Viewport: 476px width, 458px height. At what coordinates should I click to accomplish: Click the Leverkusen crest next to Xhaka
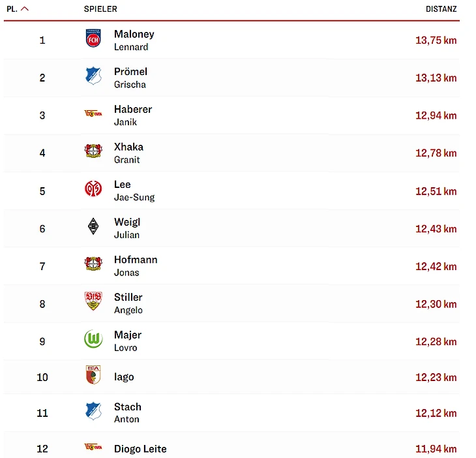pos(93,152)
